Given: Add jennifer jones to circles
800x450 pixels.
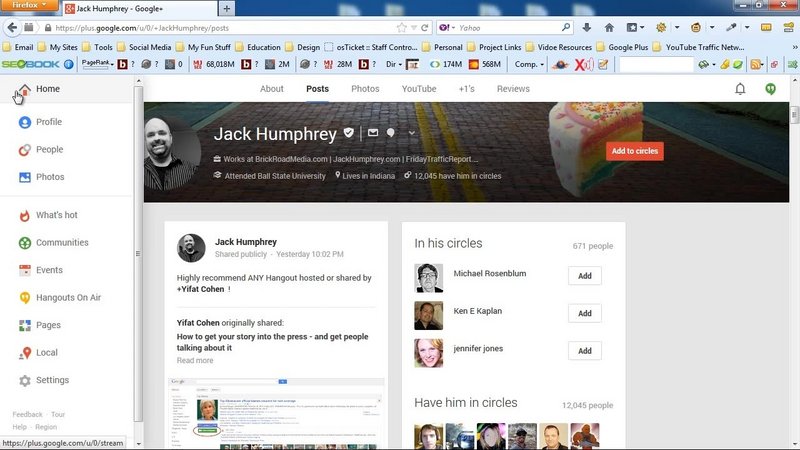Looking at the screenshot, I should pyautogui.click(x=585, y=351).
